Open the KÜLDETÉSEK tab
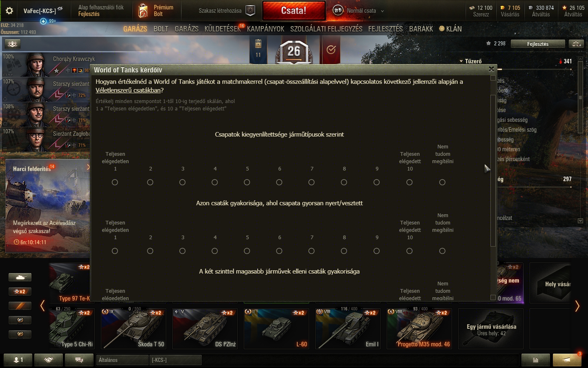Screen dimensions: 588x368 (223, 29)
